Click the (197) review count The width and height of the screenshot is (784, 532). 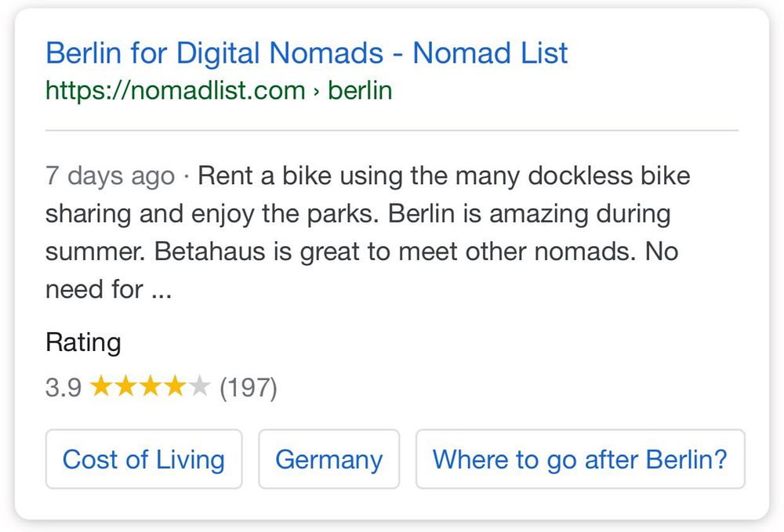(x=249, y=387)
